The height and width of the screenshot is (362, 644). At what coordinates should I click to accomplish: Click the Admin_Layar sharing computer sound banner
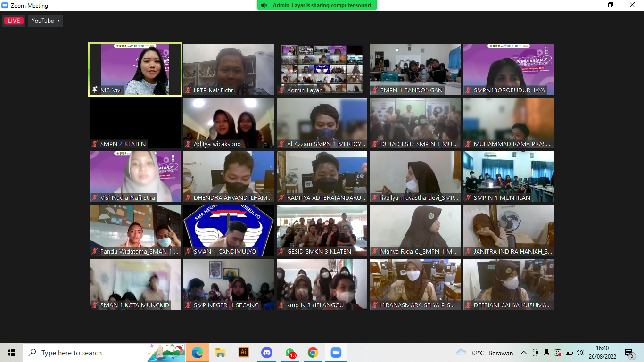317,5
